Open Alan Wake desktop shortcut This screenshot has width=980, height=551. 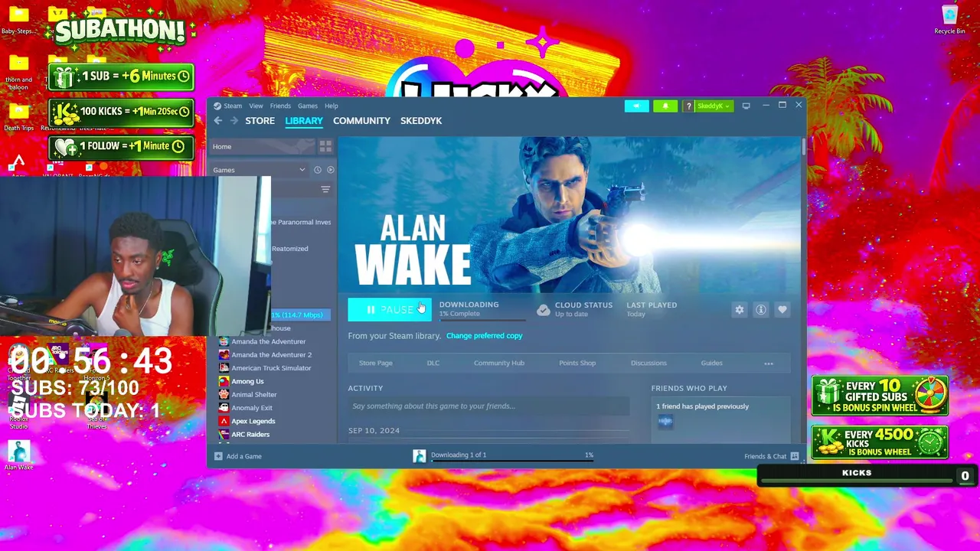pyautogui.click(x=18, y=456)
